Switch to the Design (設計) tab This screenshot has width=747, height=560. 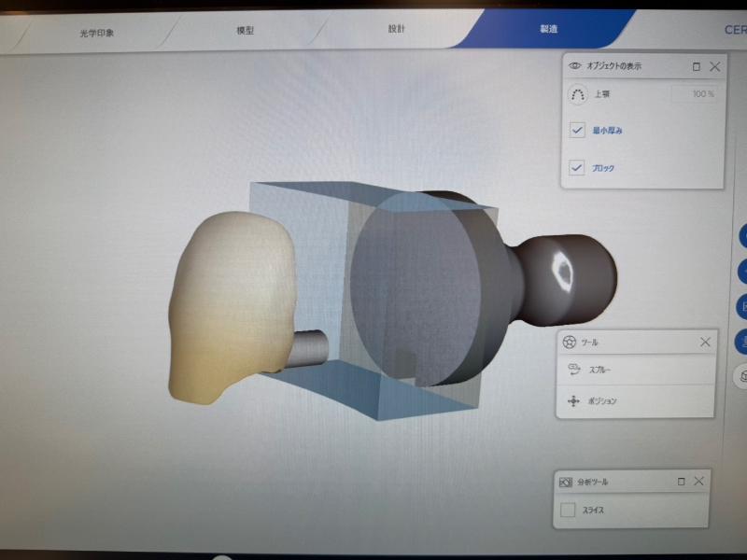397,30
